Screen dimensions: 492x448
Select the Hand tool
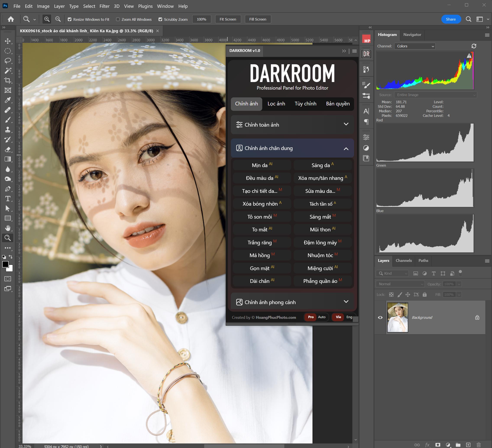tap(8, 228)
